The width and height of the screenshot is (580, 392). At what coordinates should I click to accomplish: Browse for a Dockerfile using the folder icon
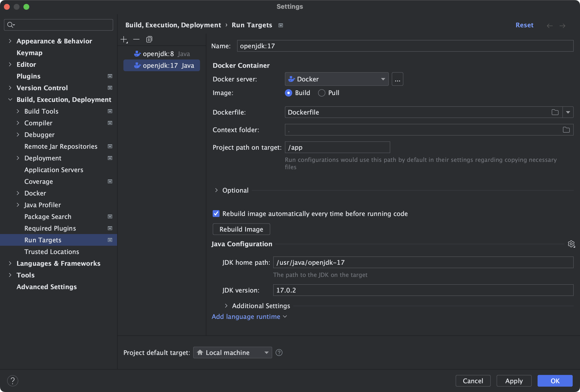(x=555, y=112)
